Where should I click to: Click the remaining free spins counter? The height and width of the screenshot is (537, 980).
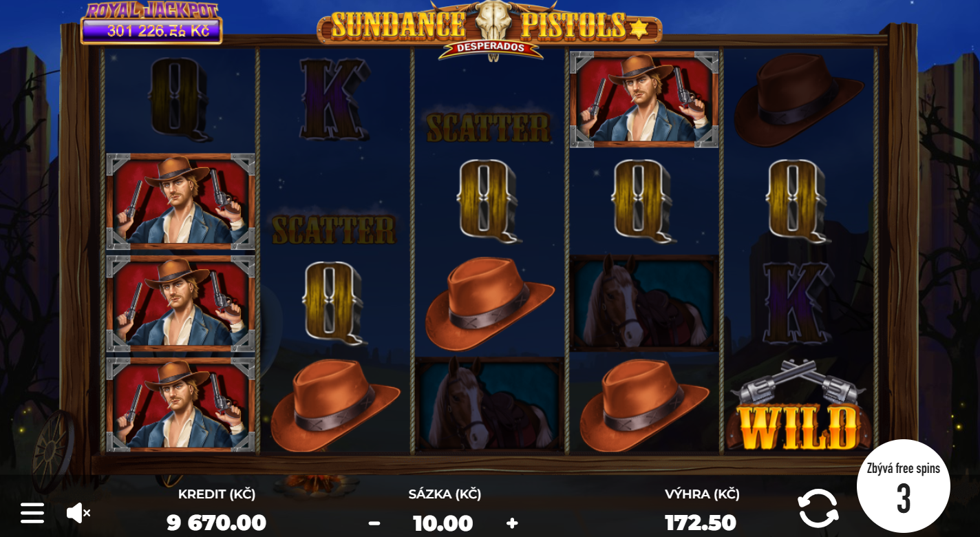[x=903, y=486]
